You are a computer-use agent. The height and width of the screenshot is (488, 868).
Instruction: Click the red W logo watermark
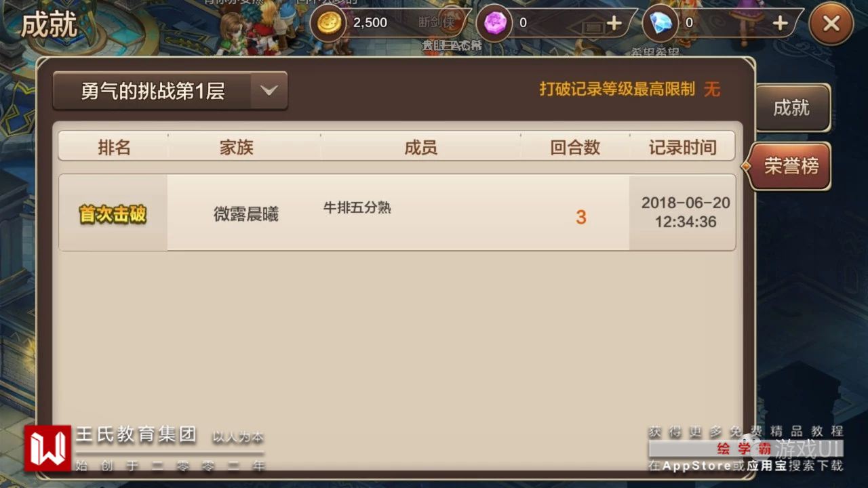click(x=48, y=448)
